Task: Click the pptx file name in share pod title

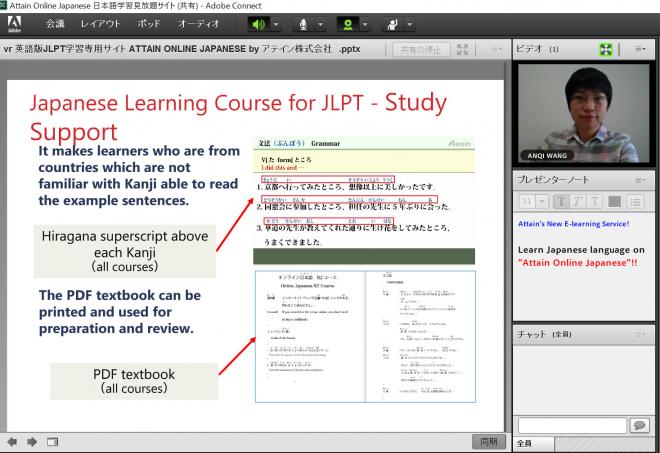Action: [x=181, y=49]
